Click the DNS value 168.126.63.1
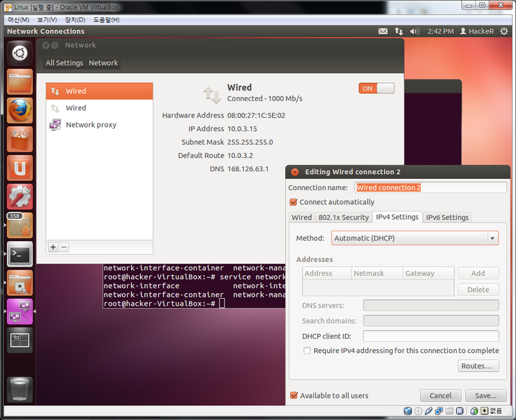 [x=248, y=169]
